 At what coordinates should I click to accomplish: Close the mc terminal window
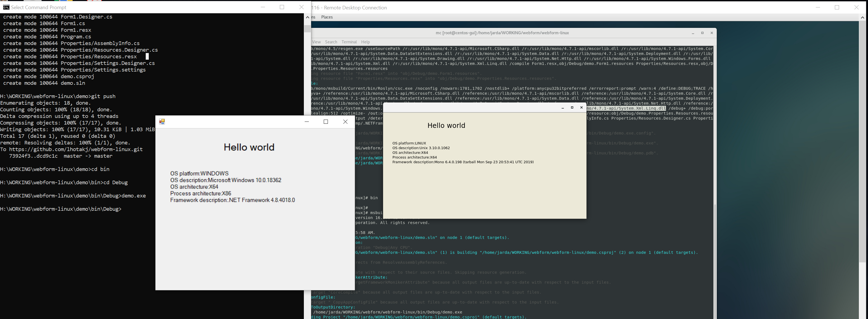click(712, 33)
